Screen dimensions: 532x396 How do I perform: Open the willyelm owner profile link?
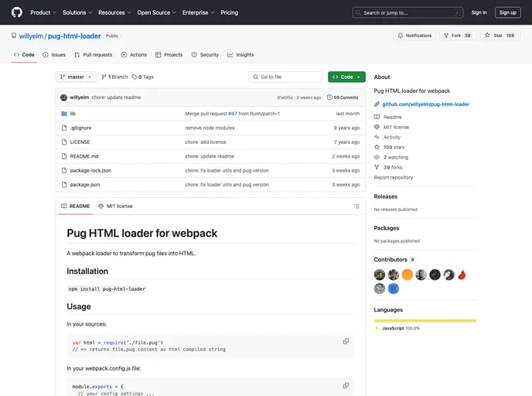coord(31,36)
